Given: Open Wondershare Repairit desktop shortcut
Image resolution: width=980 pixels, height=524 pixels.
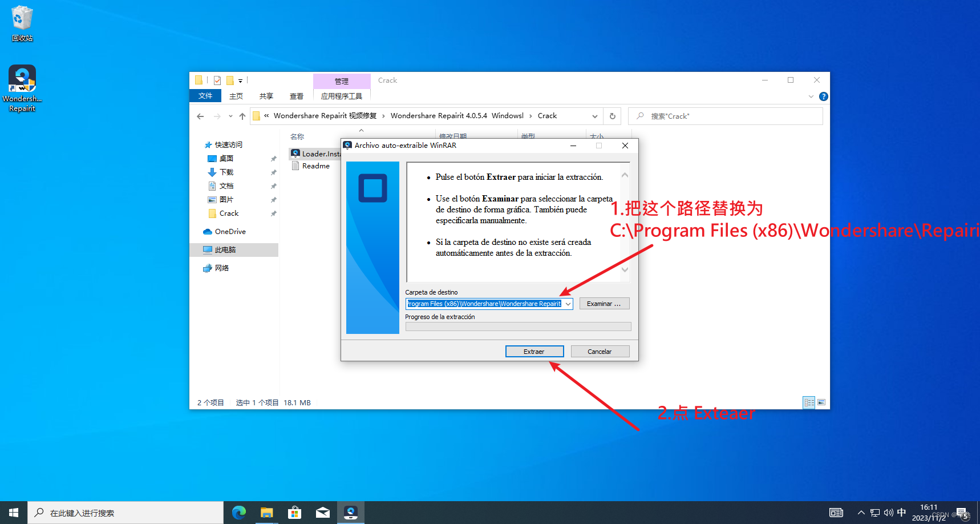Looking at the screenshot, I should point(22,88).
